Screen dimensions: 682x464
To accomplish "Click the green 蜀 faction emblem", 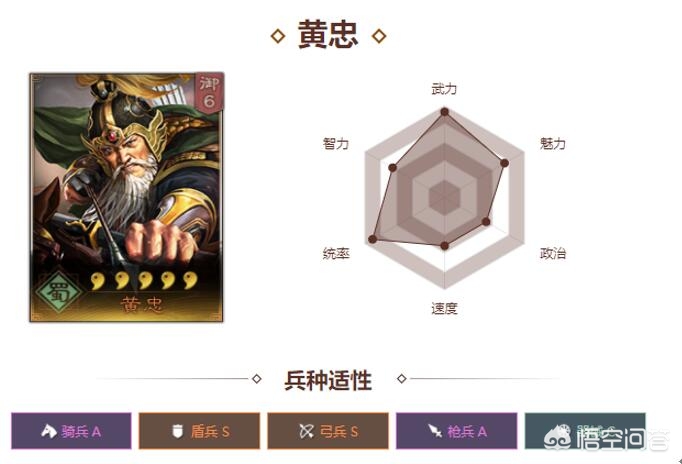I will pyautogui.click(x=58, y=293).
